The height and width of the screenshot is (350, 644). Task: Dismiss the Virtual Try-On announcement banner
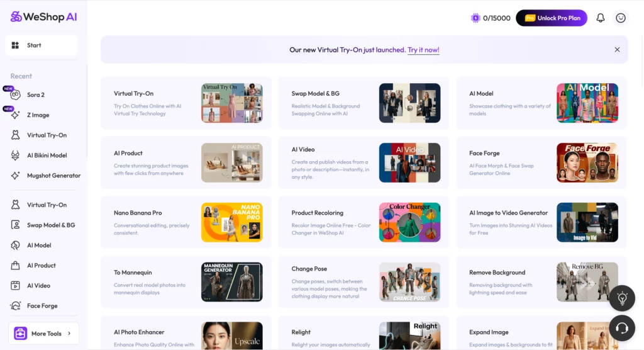(x=617, y=50)
